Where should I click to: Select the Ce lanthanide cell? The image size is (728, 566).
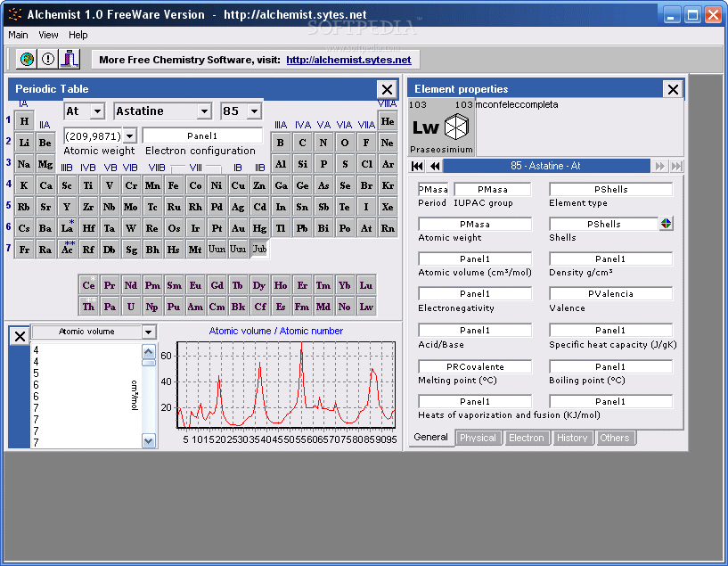pyautogui.click(x=88, y=285)
